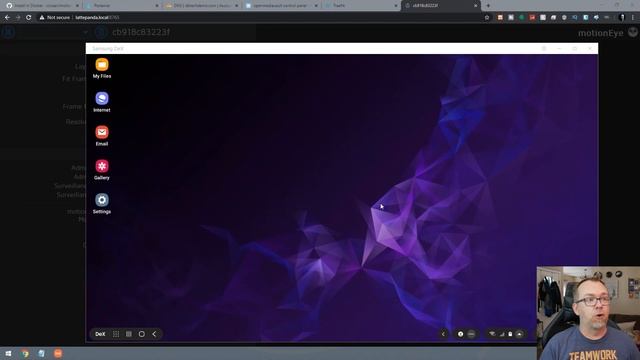Click the Chrome profile avatar icon
640x360 pixels.
click(622, 18)
